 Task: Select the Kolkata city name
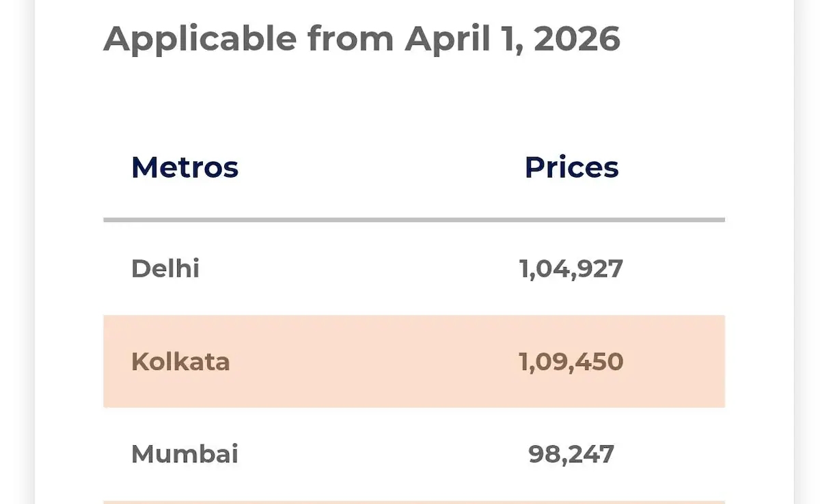(180, 361)
